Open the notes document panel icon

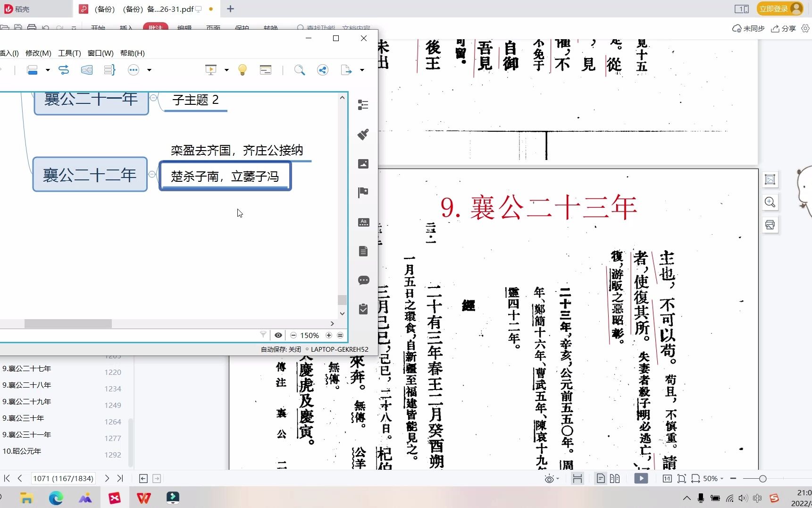[x=363, y=251]
